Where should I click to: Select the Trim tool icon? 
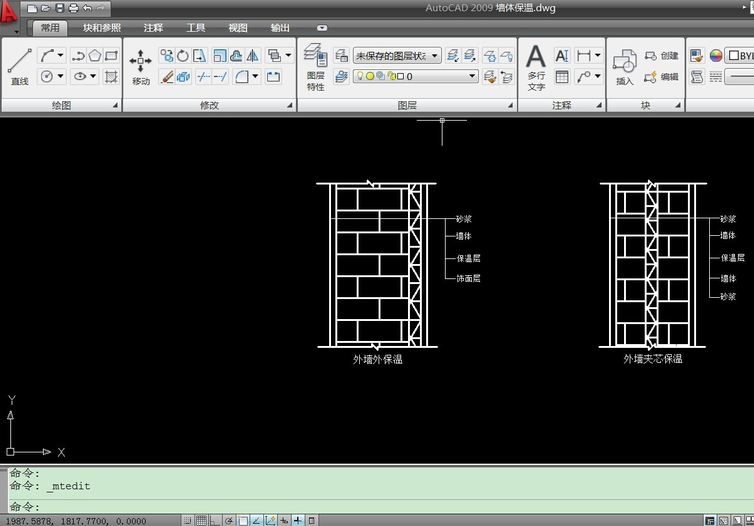click(203, 76)
